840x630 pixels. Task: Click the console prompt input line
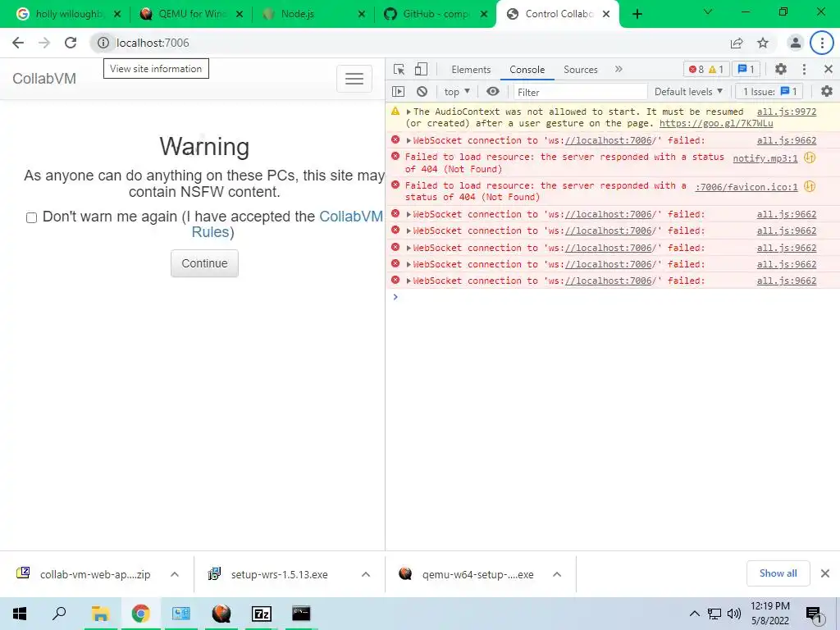[x=612, y=297]
